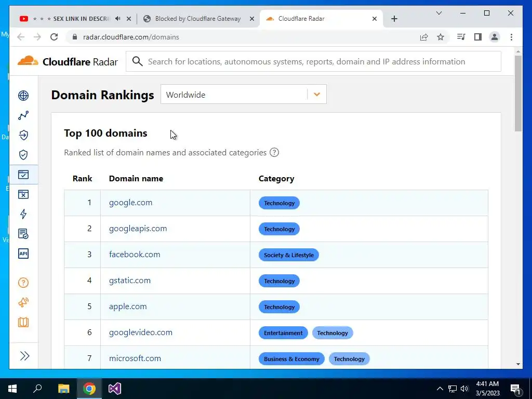This screenshot has height=399, width=532.
Task: View site information lock icon
Action: point(75,37)
